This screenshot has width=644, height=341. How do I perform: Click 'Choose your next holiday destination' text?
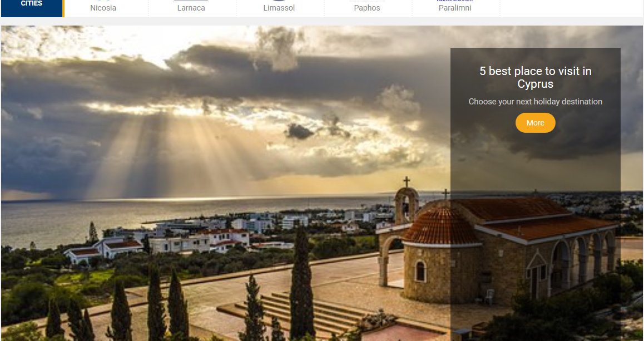click(535, 102)
